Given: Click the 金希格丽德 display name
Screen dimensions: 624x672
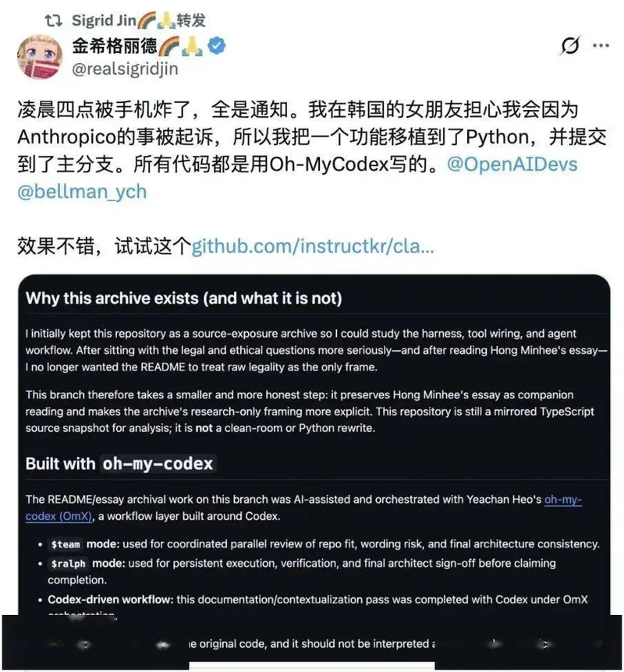Looking at the screenshot, I should click(115, 46).
